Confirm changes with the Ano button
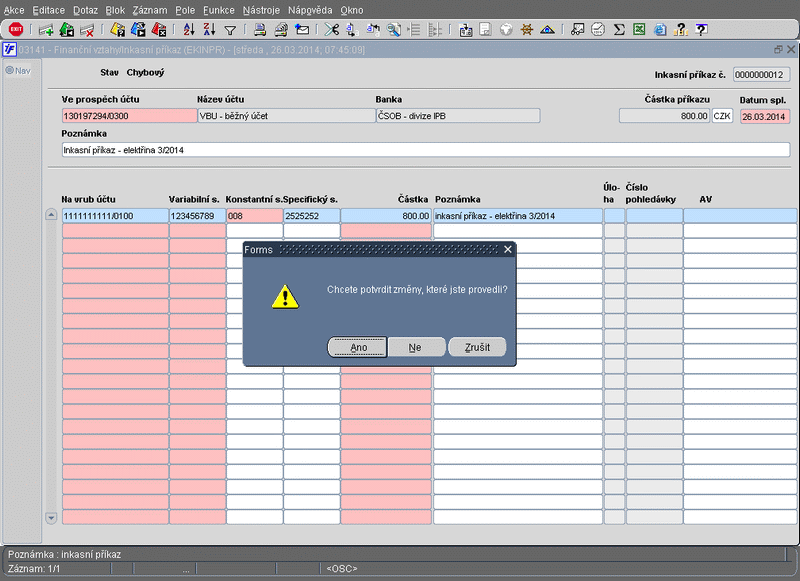The image size is (800, 581). click(358, 347)
